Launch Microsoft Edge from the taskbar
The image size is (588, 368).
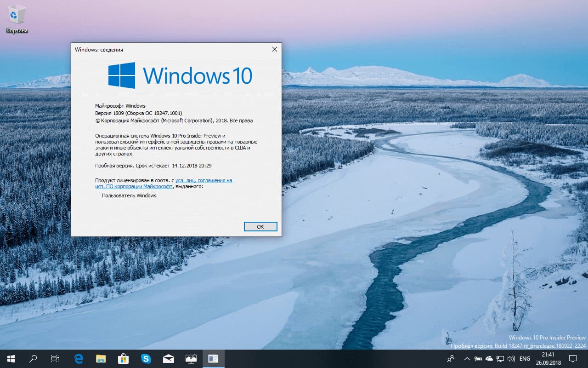pos(78,359)
